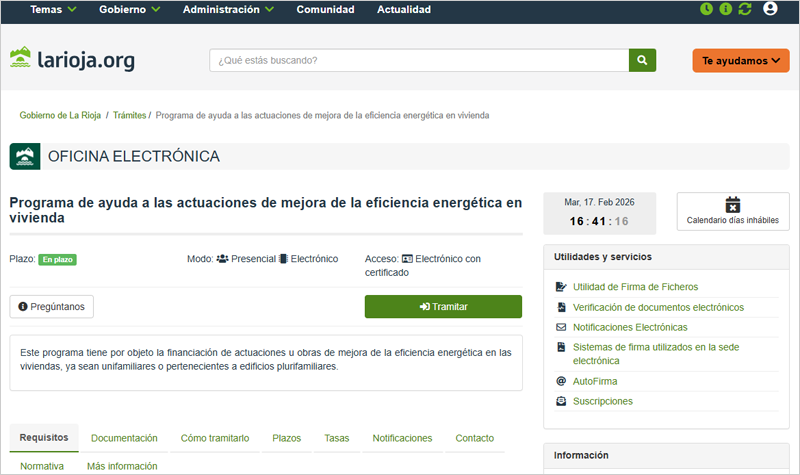Open Calendario días inhábiles
The height and width of the screenshot is (475, 800).
click(733, 211)
